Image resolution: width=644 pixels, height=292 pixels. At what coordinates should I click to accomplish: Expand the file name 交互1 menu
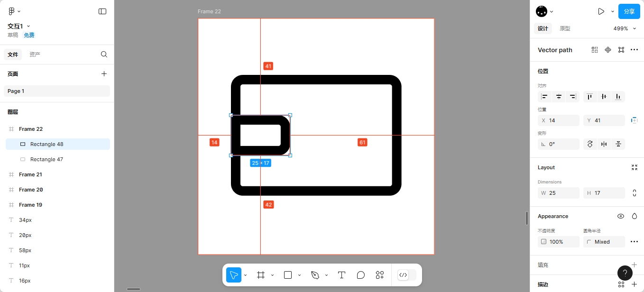click(x=19, y=26)
